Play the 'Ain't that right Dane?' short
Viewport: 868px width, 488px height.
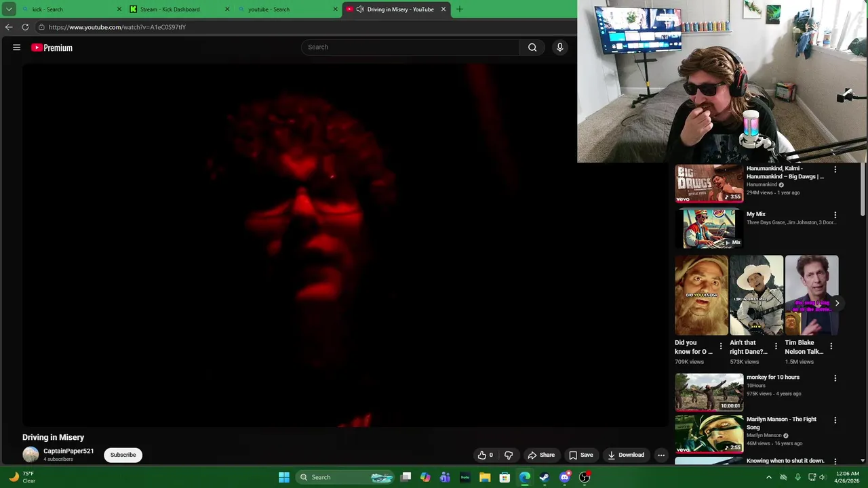tap(756, 296)
